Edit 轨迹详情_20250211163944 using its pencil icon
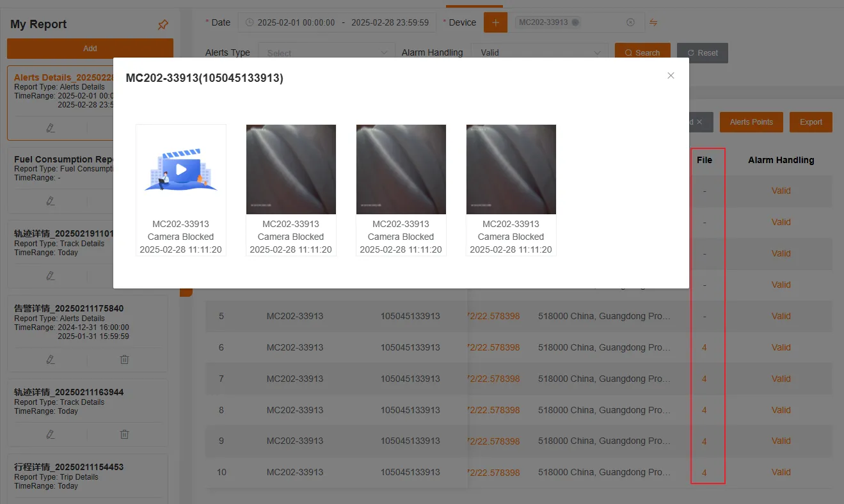 pyautogui.click(x=51, y=434)
